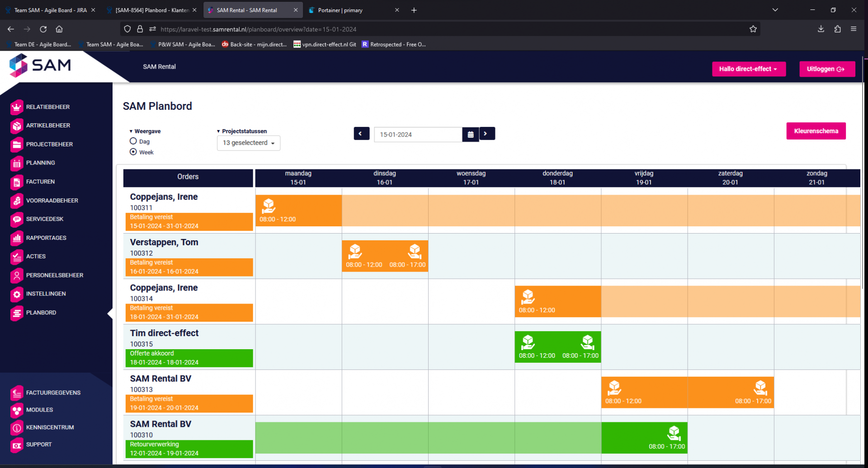
Task: Click Betaling vereist status bar of order 100311
Action: pos(189,221)
